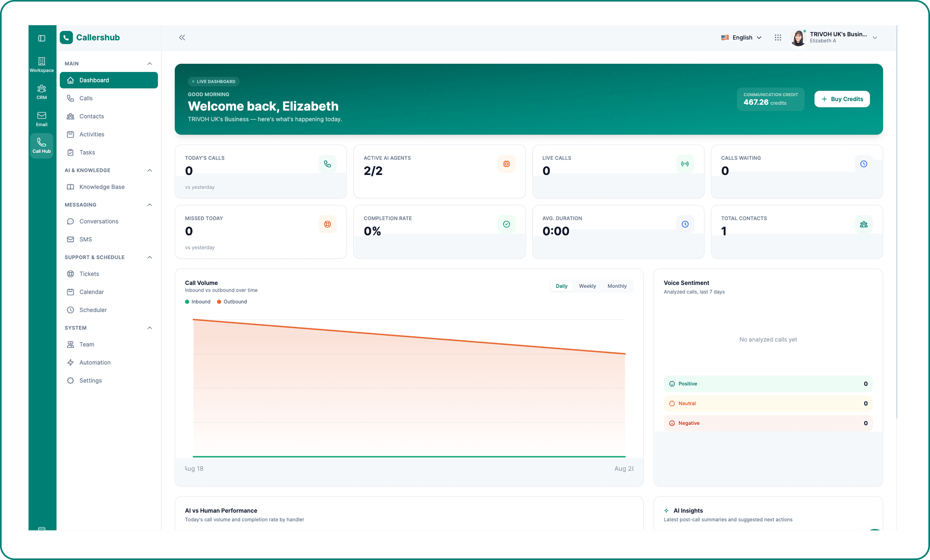This screenshot has width=930, height=560.
Task: Toggle the Inbound legend series
Action: (x=197, y=301)
